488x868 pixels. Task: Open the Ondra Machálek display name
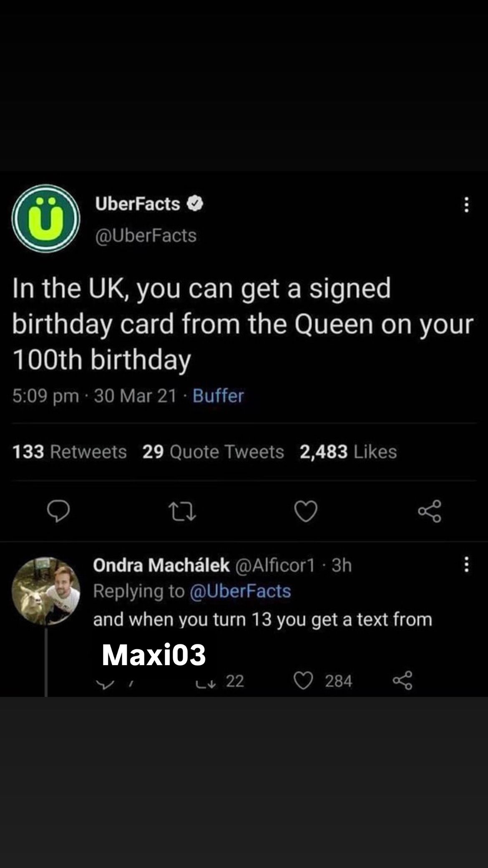[161, 565]
